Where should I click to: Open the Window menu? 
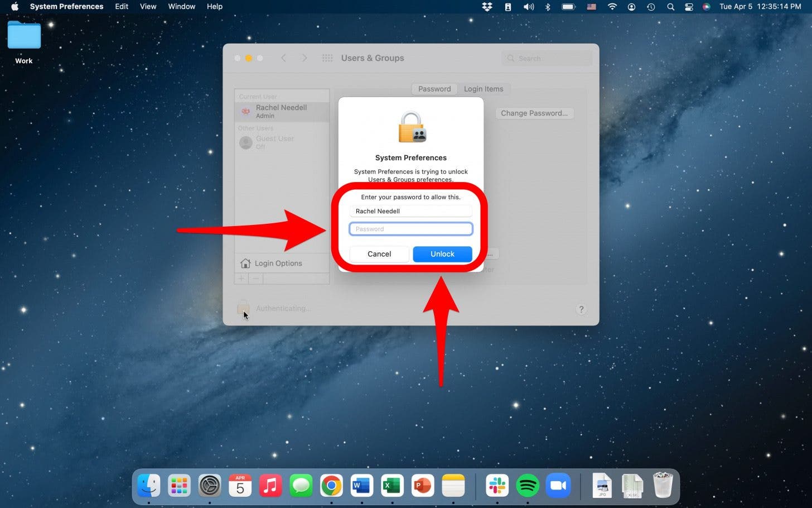click(182, 7)
